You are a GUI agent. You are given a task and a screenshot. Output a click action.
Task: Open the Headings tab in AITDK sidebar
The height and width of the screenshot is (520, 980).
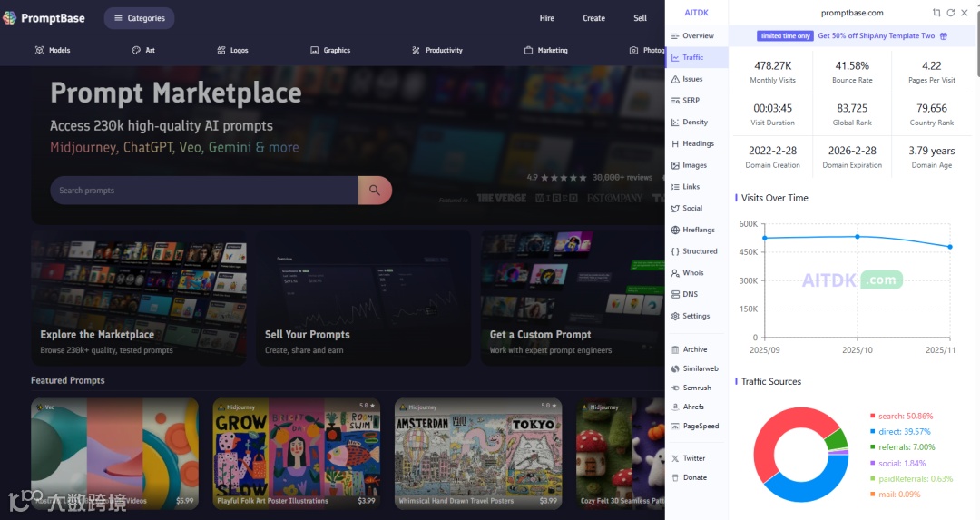tap(697, 143)
